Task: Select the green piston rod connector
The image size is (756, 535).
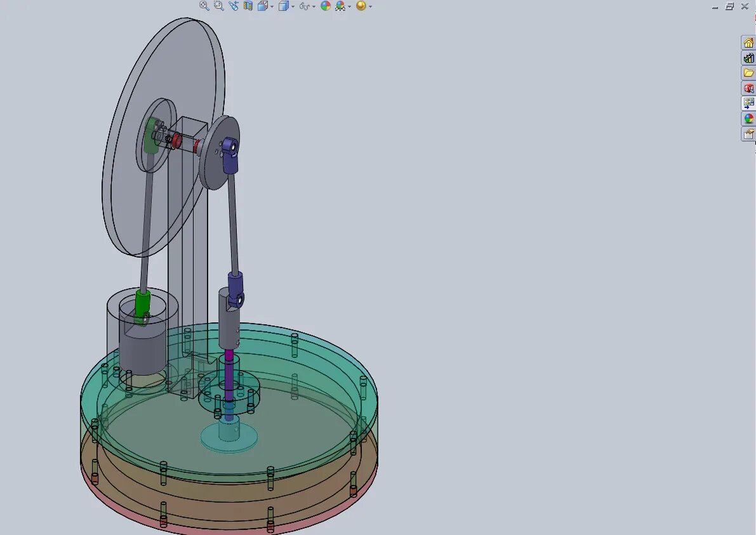Action: tap(142, 303)
